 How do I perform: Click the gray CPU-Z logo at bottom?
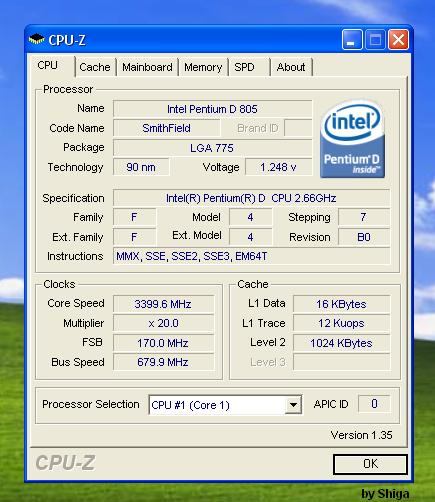[x=65, y=463]
